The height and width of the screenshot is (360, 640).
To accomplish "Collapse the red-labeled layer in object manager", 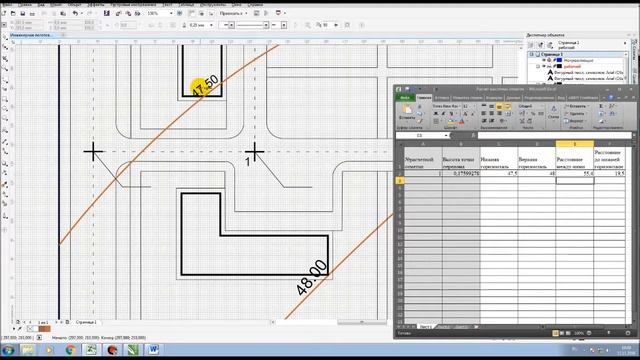I will (538, 66).
